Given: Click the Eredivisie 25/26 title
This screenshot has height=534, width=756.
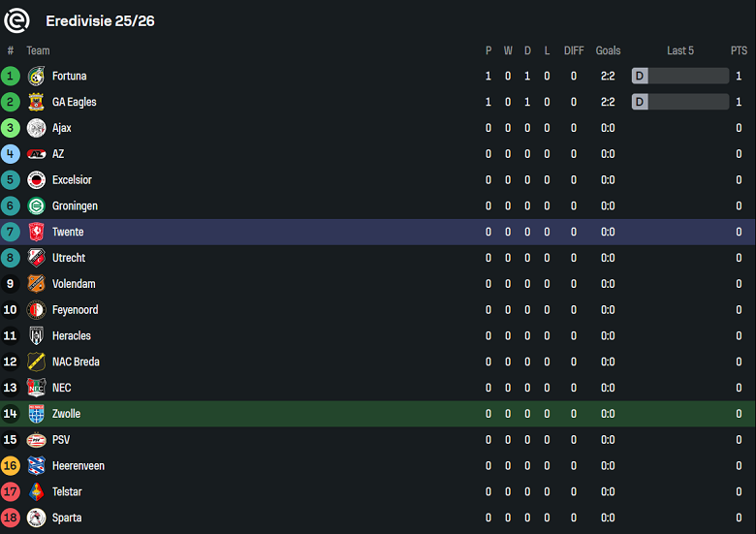Looking at the screenshot, I should (x=100, y=20).
